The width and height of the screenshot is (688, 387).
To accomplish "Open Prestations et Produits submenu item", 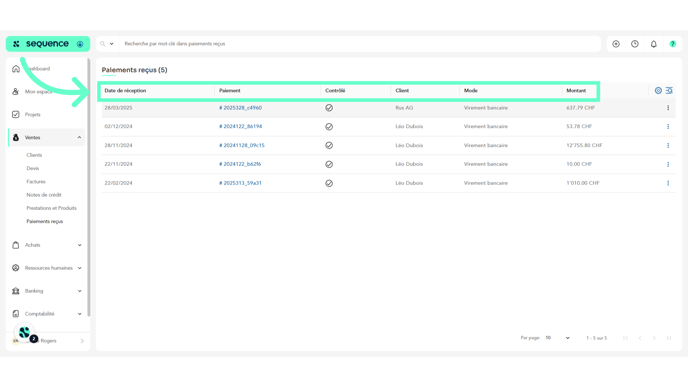I will point(51,208).
